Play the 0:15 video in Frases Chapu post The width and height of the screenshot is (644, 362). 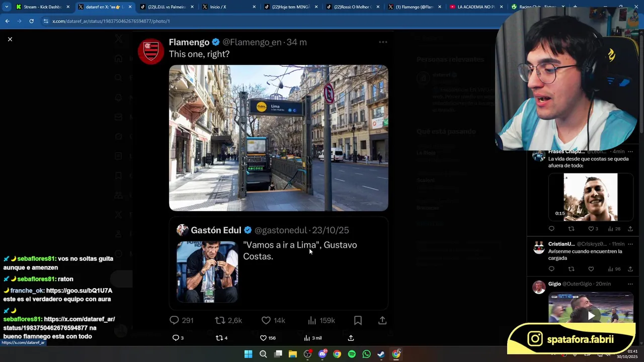(x=591, y=197)
